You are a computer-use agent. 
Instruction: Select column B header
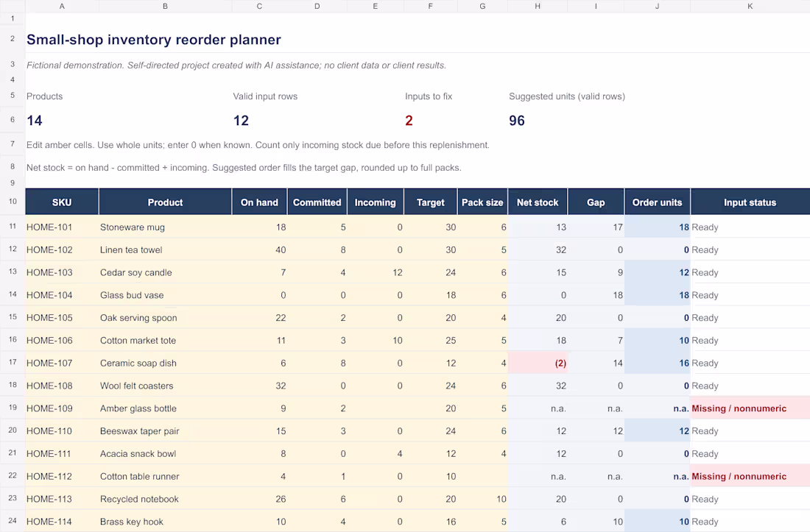tap(165, 6)
